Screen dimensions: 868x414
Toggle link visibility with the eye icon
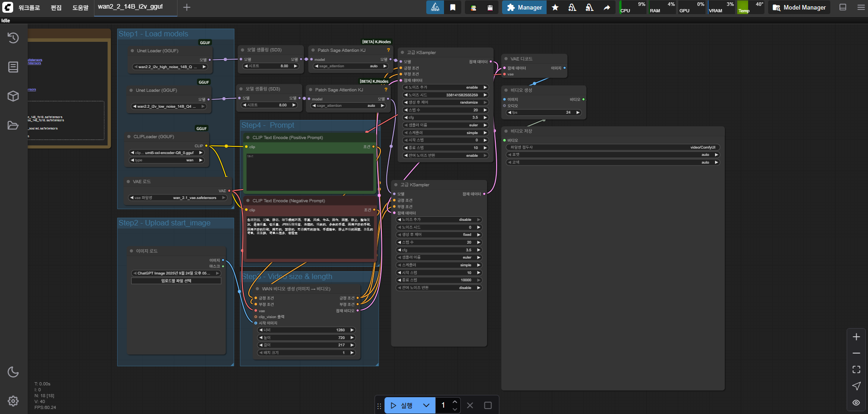pyautogui.click(x=856, y=403)
